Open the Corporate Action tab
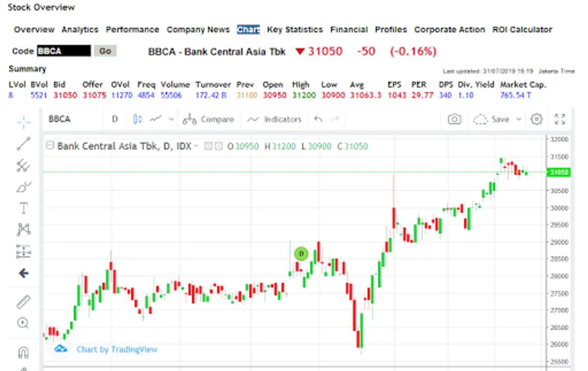Image resolution: width=588 pixels, height=371 pixels. click(450, 30)
